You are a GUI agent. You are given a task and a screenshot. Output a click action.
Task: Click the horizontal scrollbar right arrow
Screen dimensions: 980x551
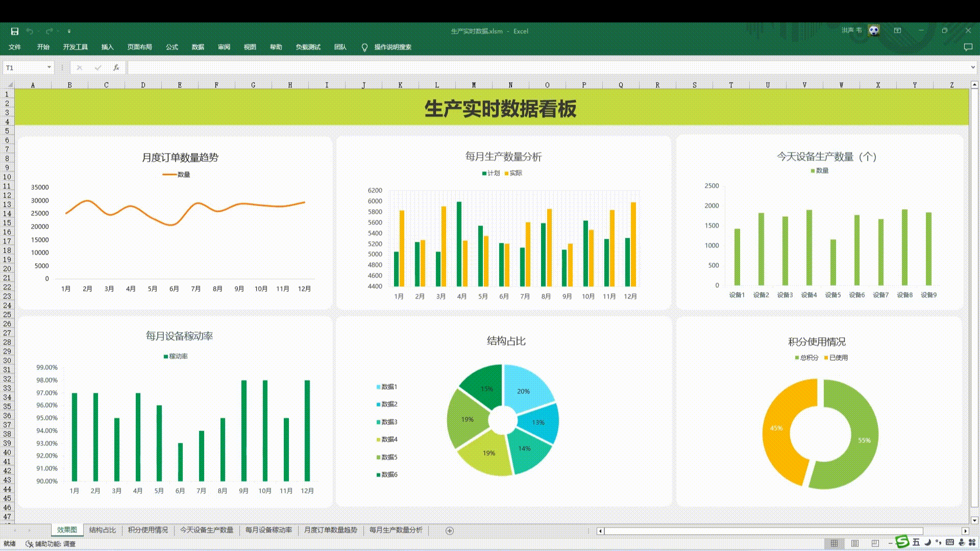pos(965,531)
